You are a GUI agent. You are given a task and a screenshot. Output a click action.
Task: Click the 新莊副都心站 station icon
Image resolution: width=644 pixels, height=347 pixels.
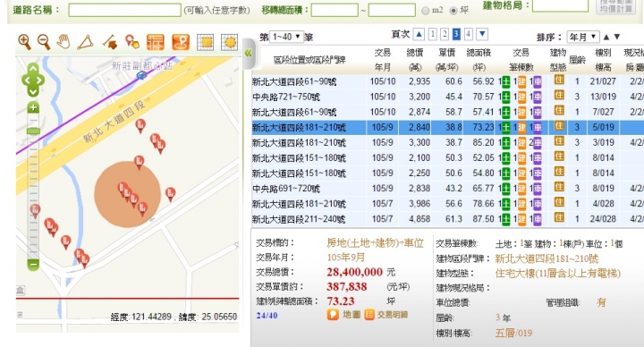tap(141, 75)
